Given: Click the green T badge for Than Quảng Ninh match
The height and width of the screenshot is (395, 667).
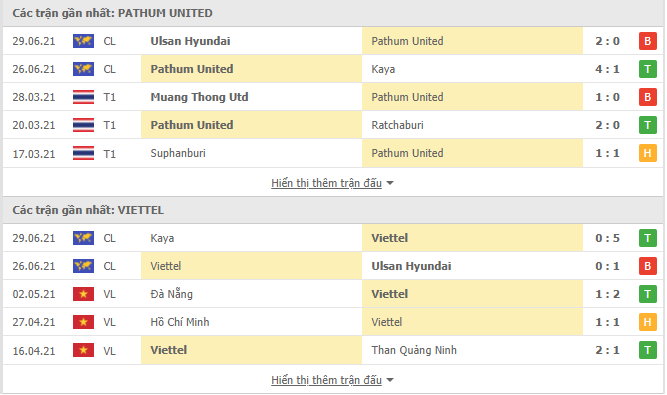Looking at the screenshot, I should click(x=647, y=350).
